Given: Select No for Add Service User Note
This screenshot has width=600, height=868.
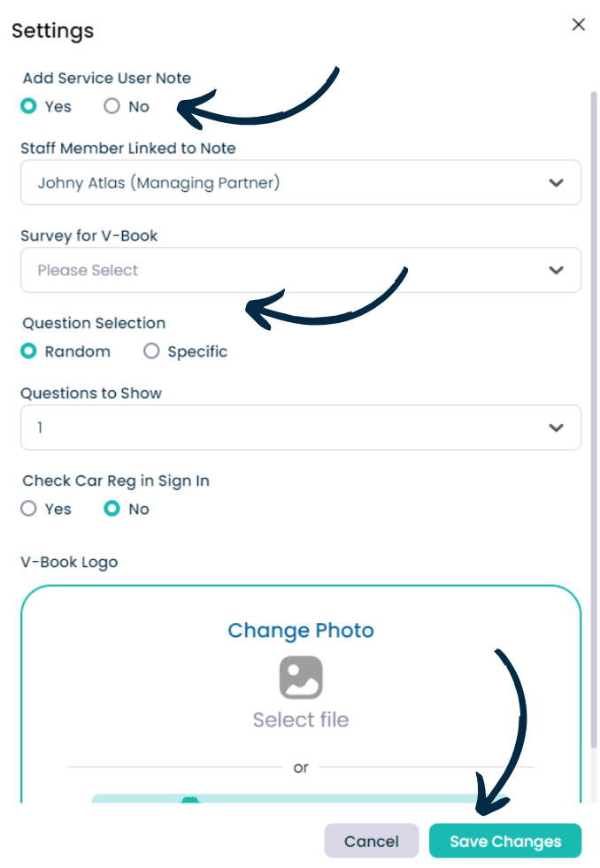Looking at the screenshot, I should pyautogui.click(x=112, y=105).
